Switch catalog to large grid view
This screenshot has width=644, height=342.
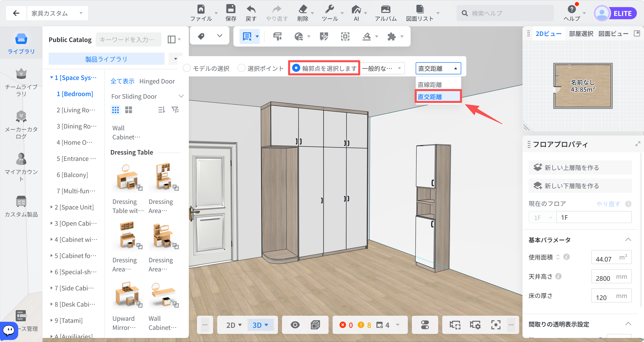(x=129, y=110)
